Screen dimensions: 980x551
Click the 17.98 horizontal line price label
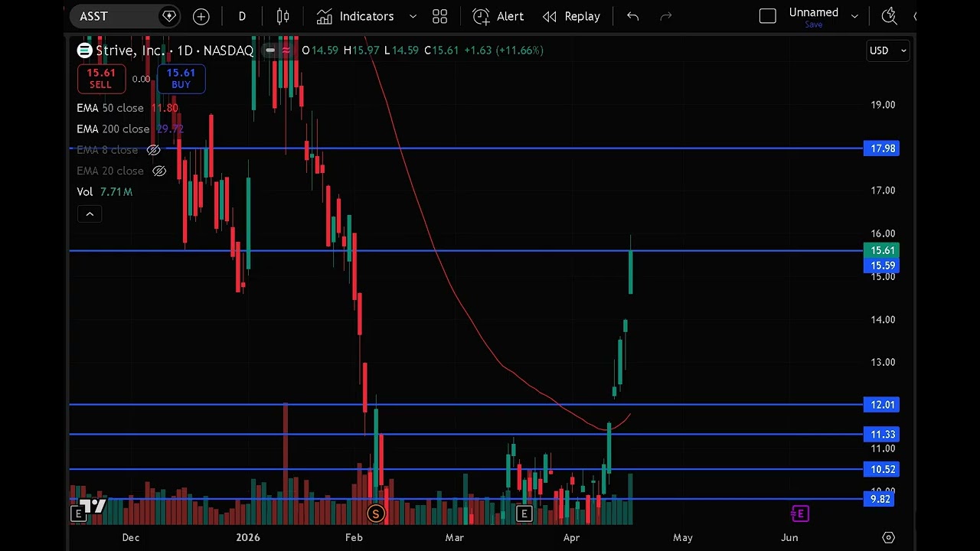(x=881, y=148)
